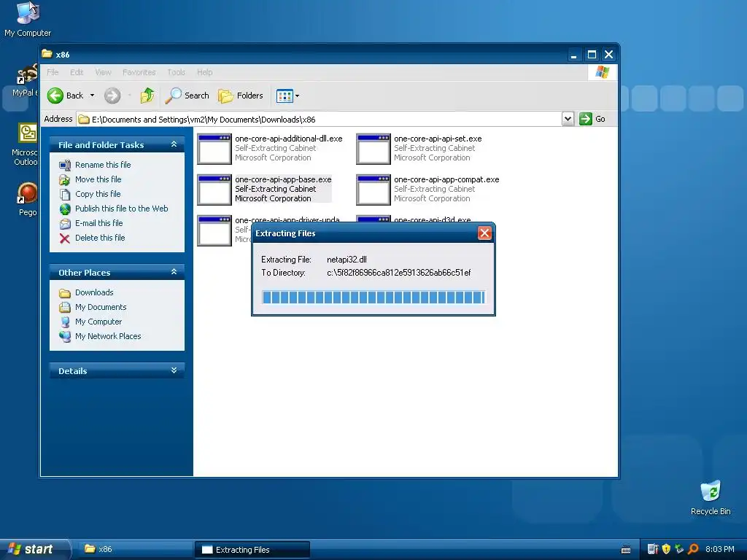Select one-core-api-api-set.exe file icon
747x560 pixels.
pos(373,149)
